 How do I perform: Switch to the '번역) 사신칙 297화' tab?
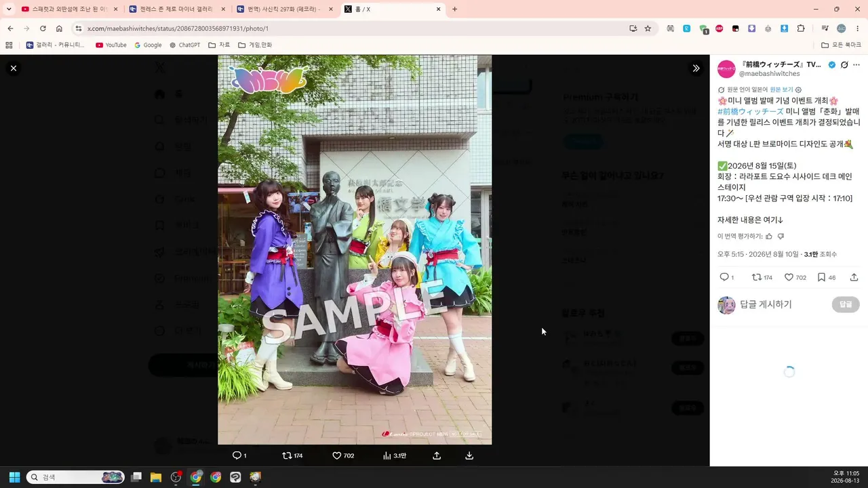[283, 9]
